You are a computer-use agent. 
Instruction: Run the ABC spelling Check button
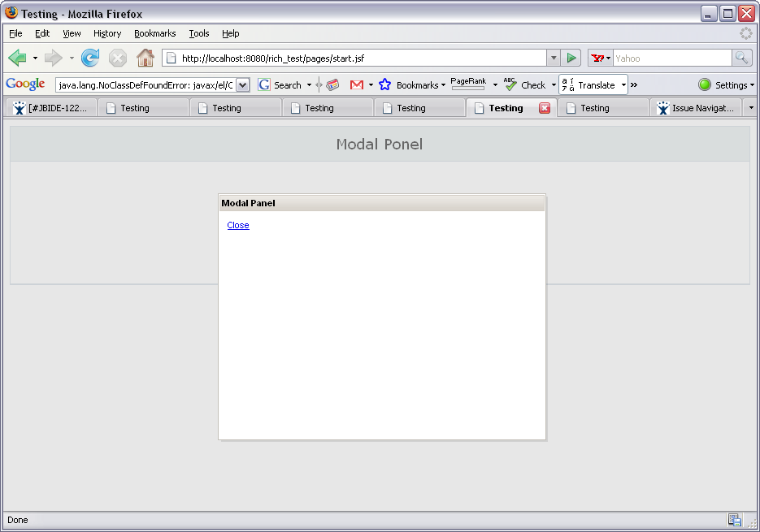[524, 84]
